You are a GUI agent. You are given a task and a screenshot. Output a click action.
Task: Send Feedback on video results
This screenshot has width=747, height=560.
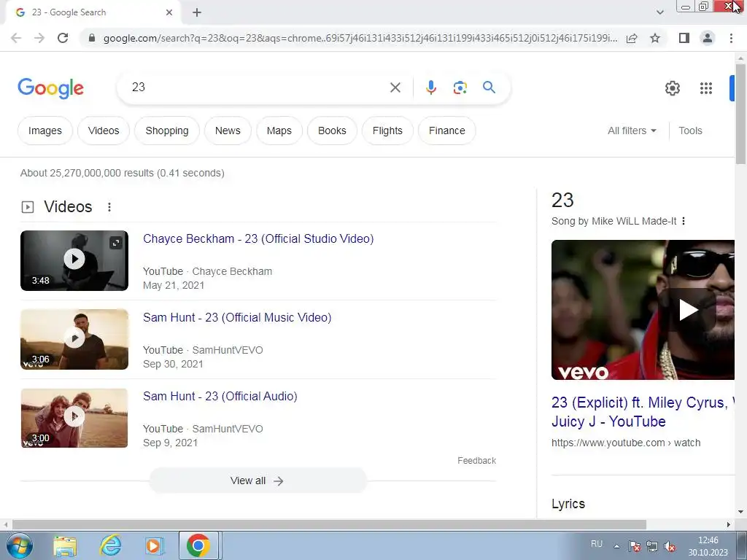click(x=476, y=461)
